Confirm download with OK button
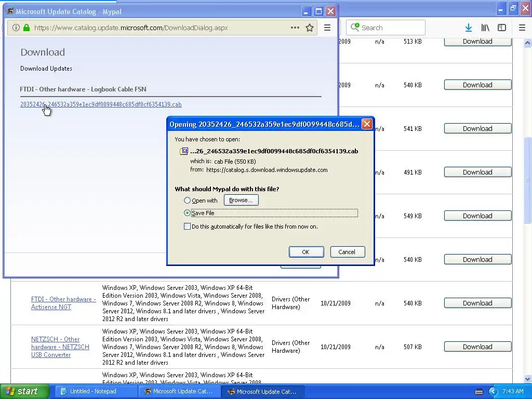 coord(306,252)
